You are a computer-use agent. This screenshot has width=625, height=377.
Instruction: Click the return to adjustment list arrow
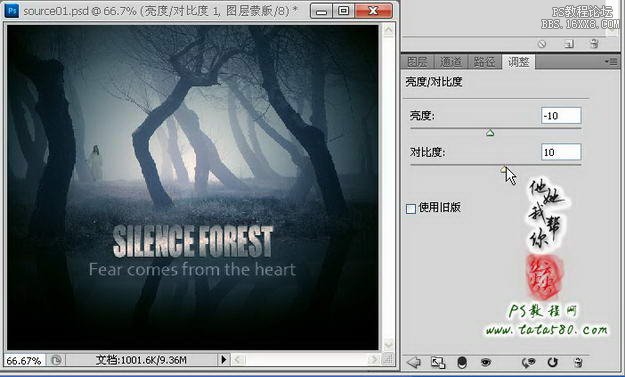414,362
